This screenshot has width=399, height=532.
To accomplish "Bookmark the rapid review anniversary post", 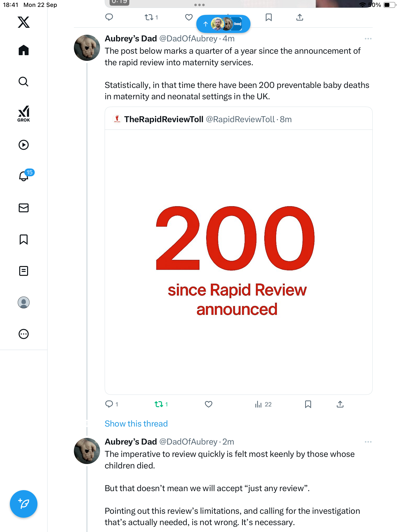I will coord(308,404).
